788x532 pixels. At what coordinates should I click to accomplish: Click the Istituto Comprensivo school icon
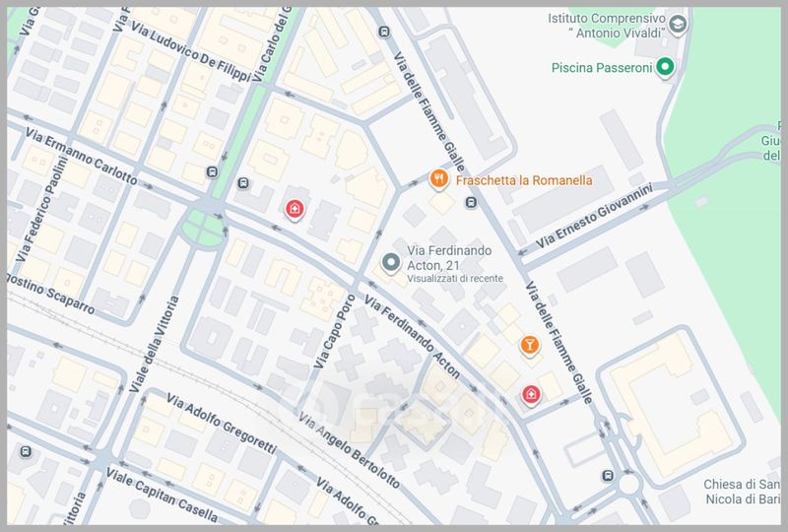678,24
